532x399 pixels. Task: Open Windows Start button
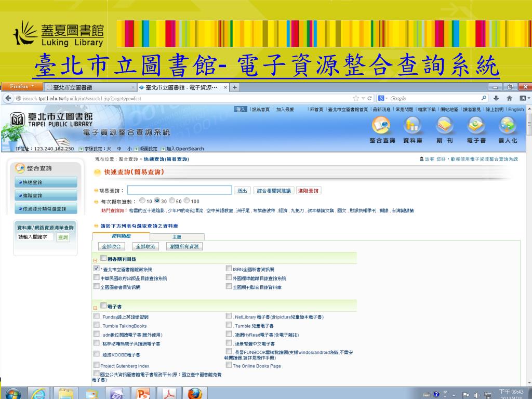point(13,394)
